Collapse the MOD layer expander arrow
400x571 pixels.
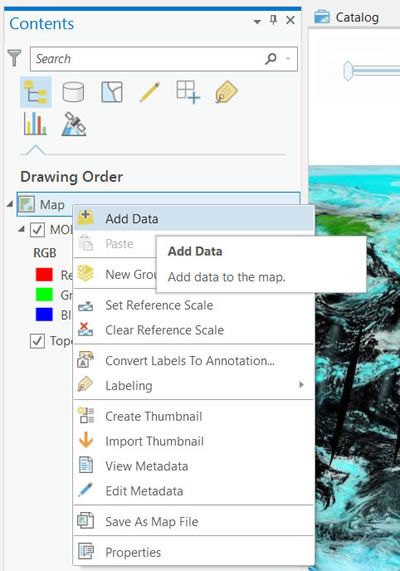pos(21,229)
